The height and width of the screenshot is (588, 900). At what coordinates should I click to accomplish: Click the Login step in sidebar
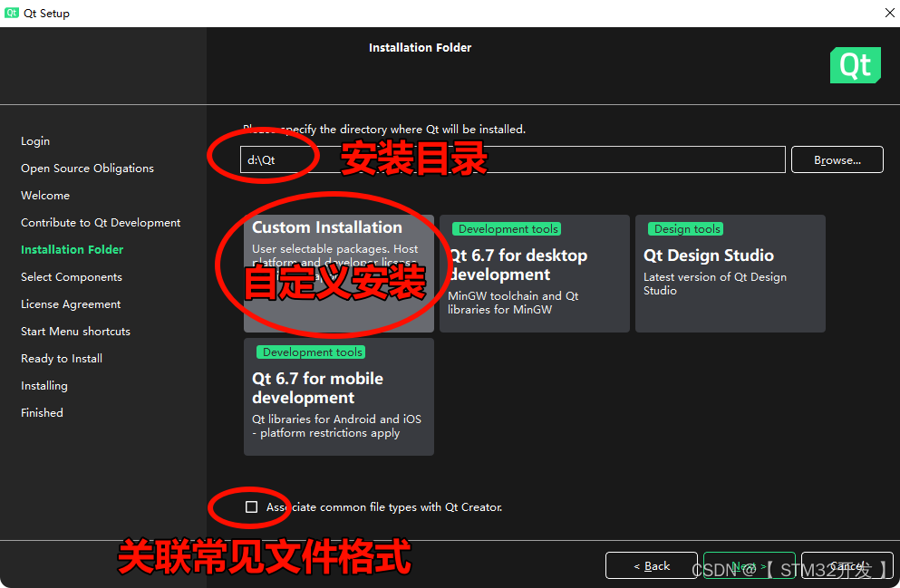(35, 141)
